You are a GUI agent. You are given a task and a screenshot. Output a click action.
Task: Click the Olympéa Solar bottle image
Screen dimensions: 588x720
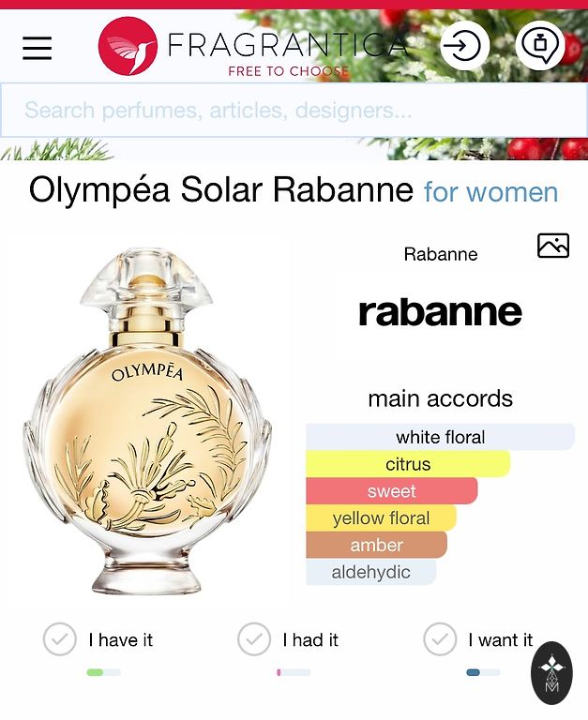point(147,420)
